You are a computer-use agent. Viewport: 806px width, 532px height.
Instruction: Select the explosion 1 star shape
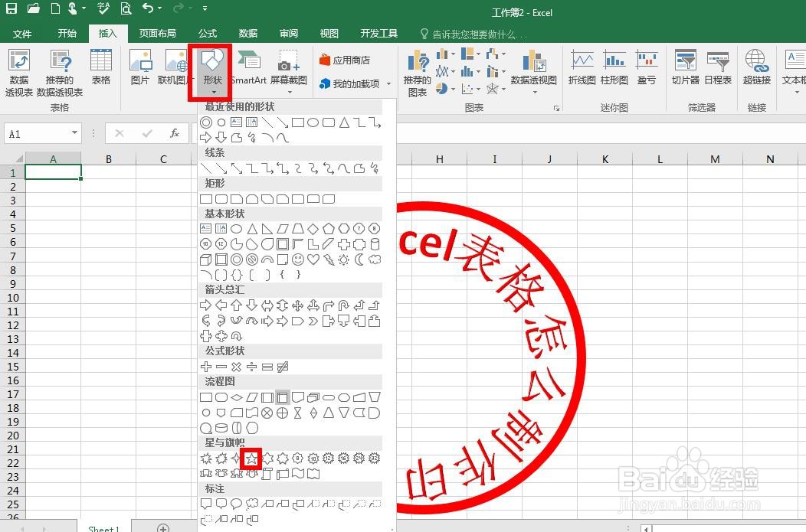coord(205,458)
